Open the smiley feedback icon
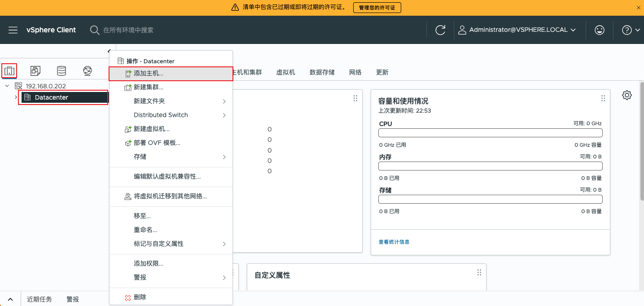644x306 pixels. coord(599,30)
